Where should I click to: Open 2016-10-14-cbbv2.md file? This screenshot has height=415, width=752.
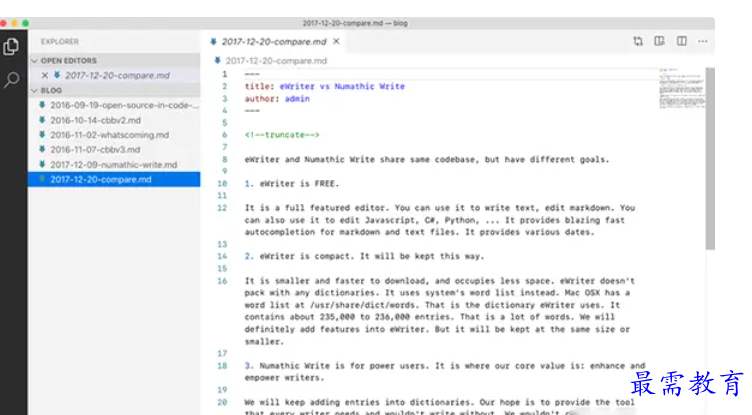click(114, 120)
